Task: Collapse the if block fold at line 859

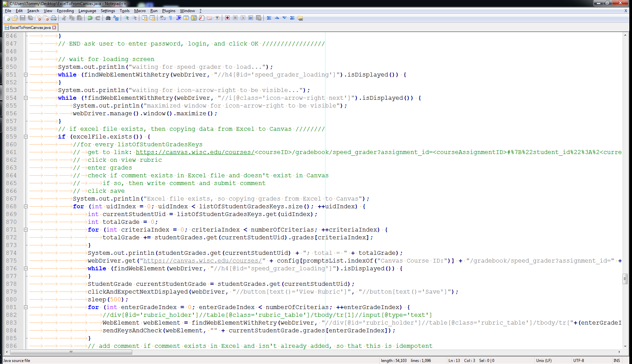Action: [x=26, y=136]
